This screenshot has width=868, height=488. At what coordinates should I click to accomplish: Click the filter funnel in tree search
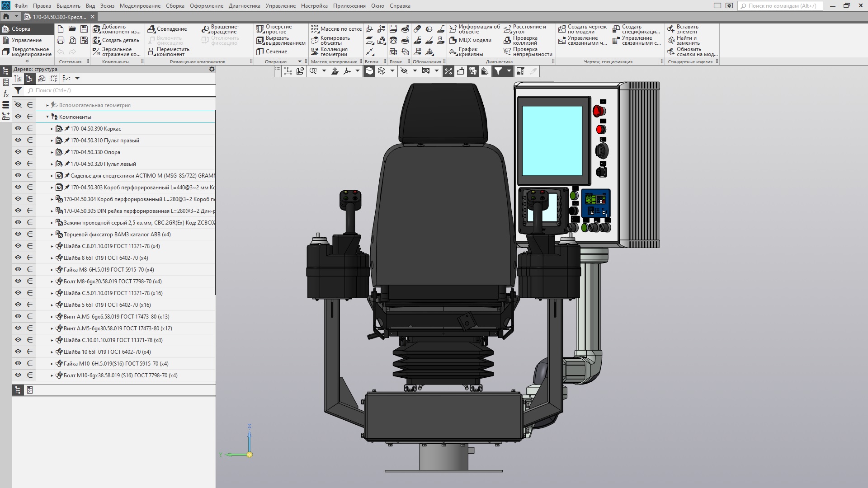click(18, 90)
